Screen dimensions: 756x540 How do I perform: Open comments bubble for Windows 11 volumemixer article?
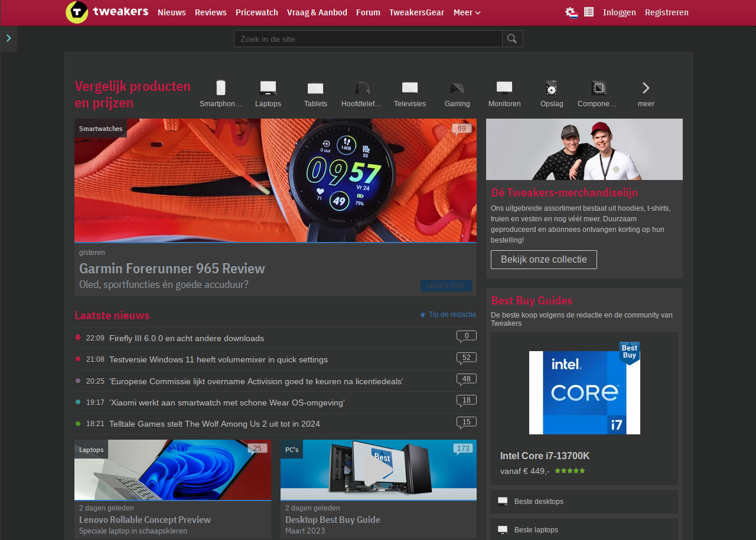[x=466, y=358]
